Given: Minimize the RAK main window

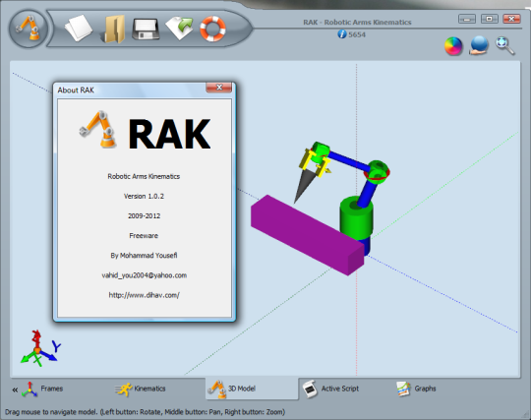Looking at the screenshot, I should tap(467, 19).
